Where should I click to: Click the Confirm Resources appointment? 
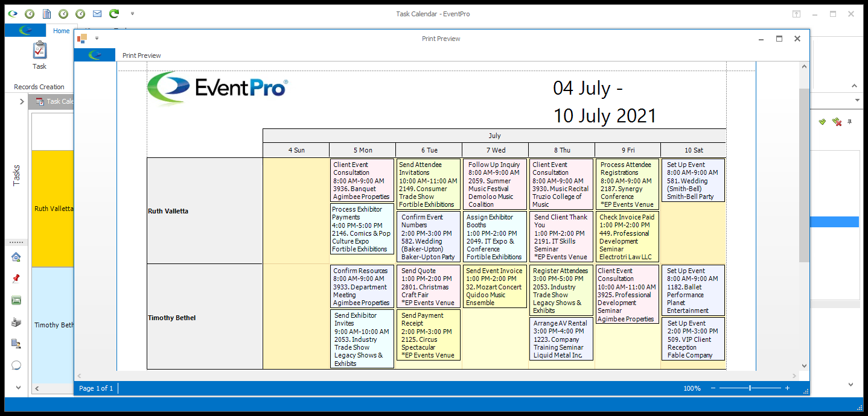click(362, 286)
